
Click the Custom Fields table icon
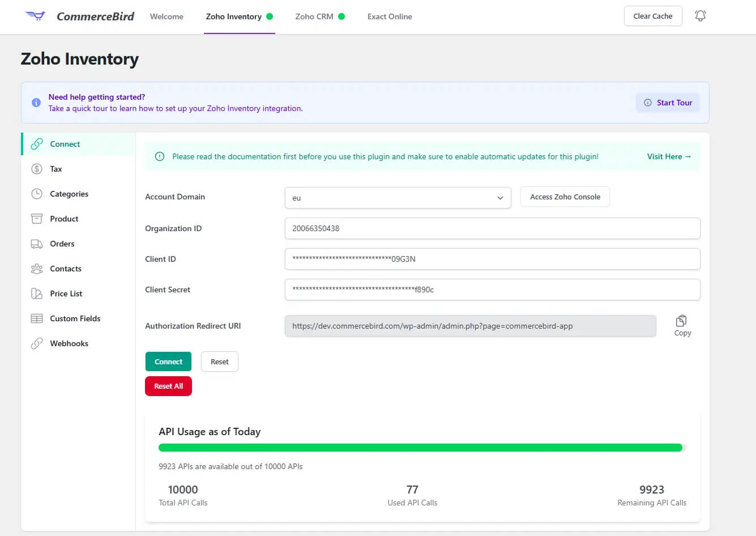click(37, 318)
